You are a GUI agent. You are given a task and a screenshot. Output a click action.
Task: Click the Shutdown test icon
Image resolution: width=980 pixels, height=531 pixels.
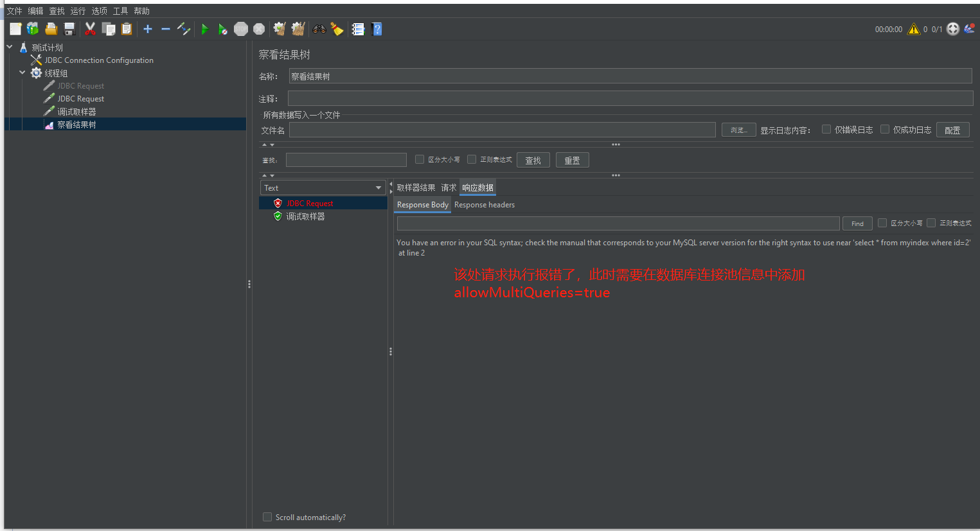[x=259, y=29]
